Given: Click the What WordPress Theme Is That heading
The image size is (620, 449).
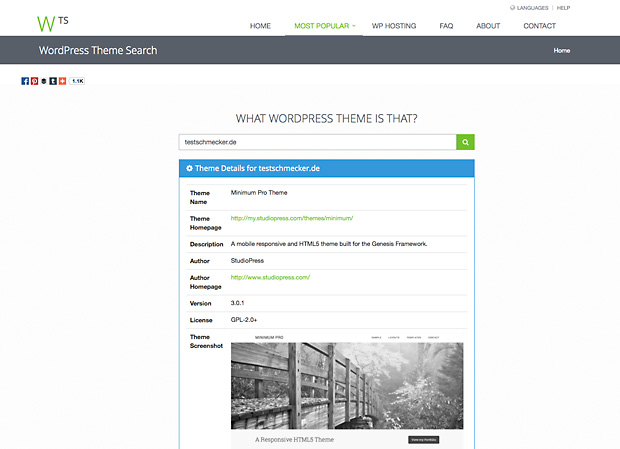Looking at the screenshot, I should pos(327,119).
